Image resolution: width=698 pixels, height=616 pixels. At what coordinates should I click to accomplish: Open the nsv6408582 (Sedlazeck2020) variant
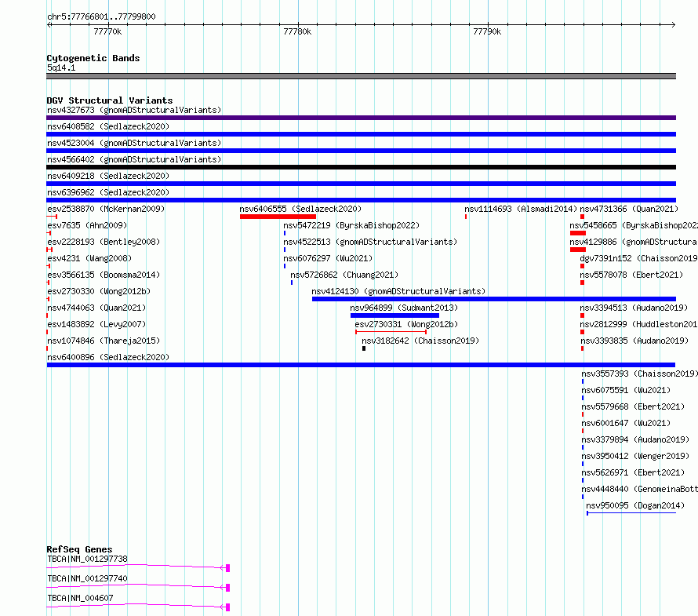[x=108, y=126]
